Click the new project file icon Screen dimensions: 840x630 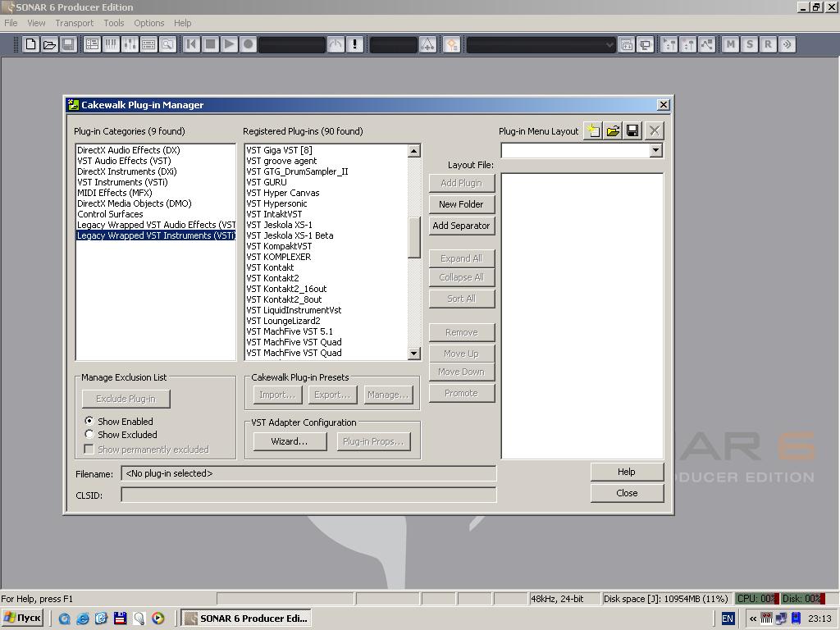click(x=30, y=44)
